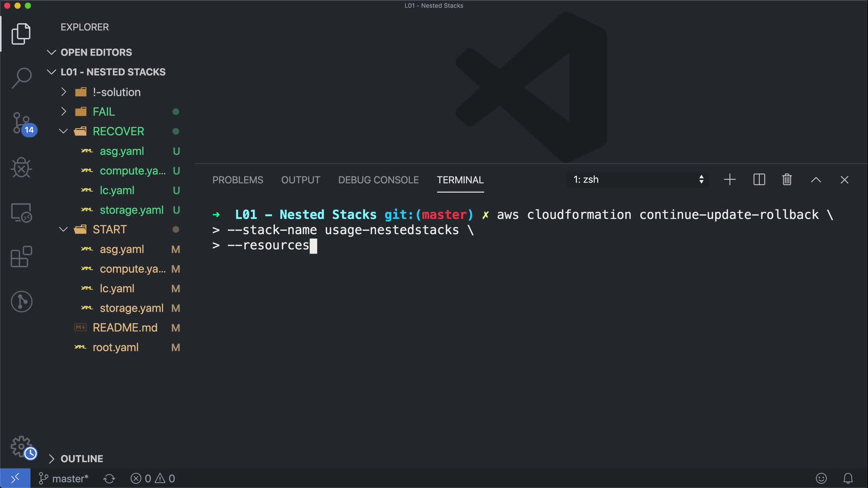Open the Search view in activity bar
The height and width of the screenshot is (488, 868).
tap(21, 78)
